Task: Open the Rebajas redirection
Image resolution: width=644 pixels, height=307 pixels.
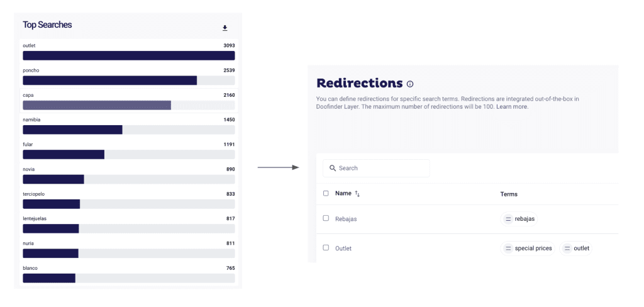Action: click(x=346, y=219)
